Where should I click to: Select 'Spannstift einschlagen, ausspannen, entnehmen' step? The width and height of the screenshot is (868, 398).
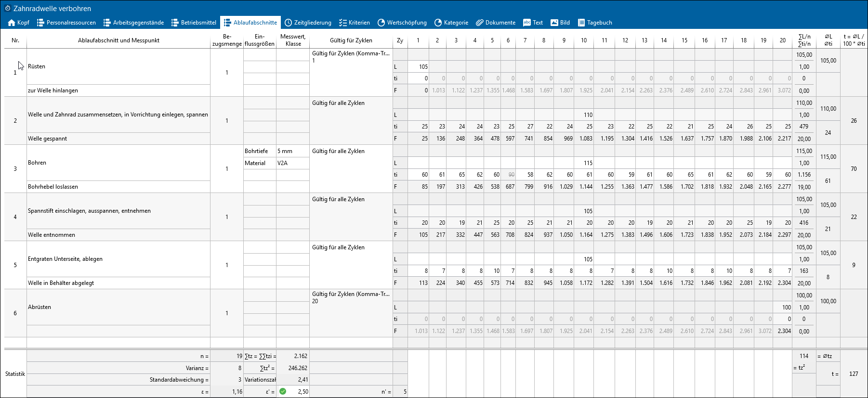pos(118,211)
